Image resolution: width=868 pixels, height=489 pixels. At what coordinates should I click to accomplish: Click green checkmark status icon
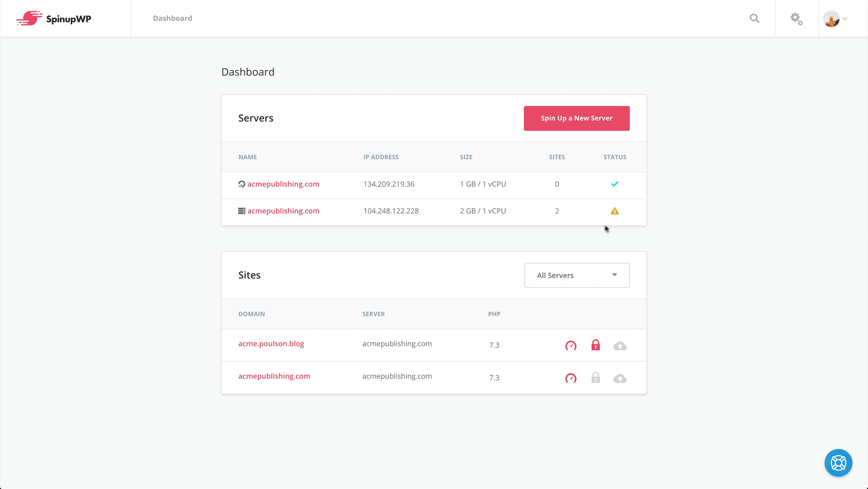(615, 184)
